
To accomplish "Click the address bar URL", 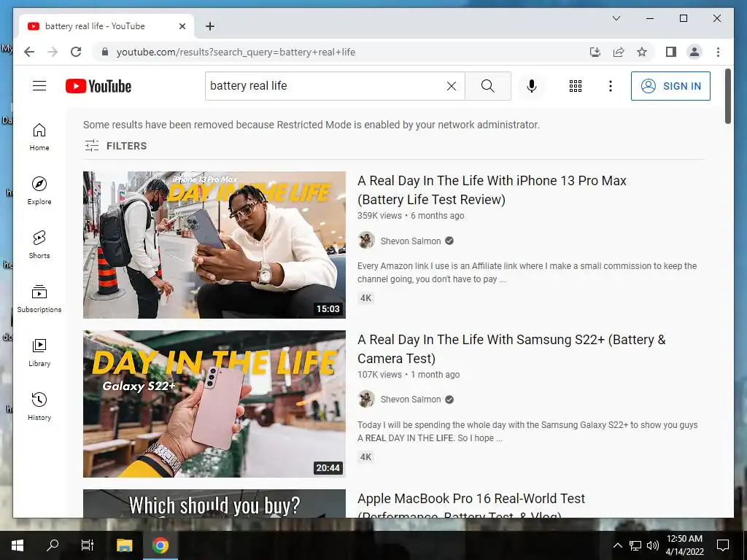I will (236, 52).
